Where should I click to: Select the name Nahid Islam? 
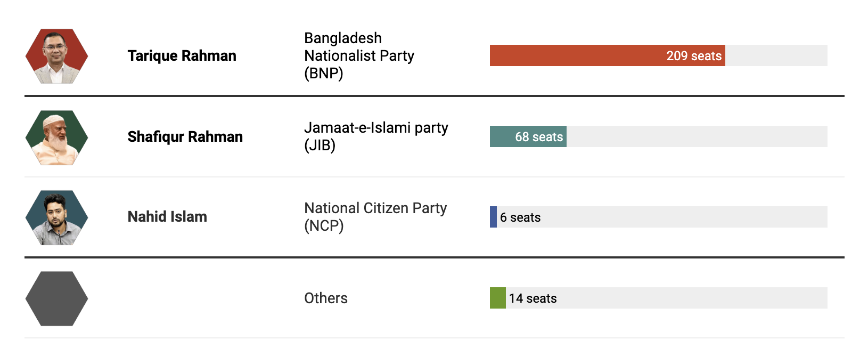(167, 217)
